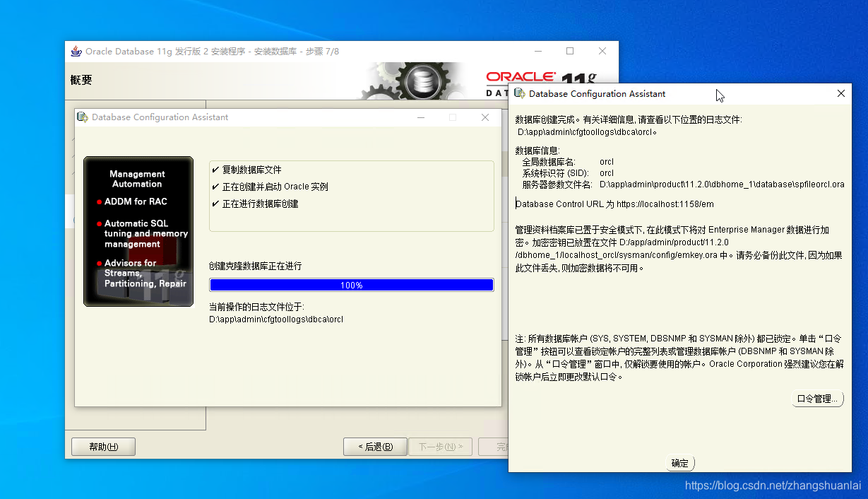Image resolution: width=868 pixels, height=499 pixels.
Task: Click the completion dialog's title bar icon
Action: tap(520, 93)
